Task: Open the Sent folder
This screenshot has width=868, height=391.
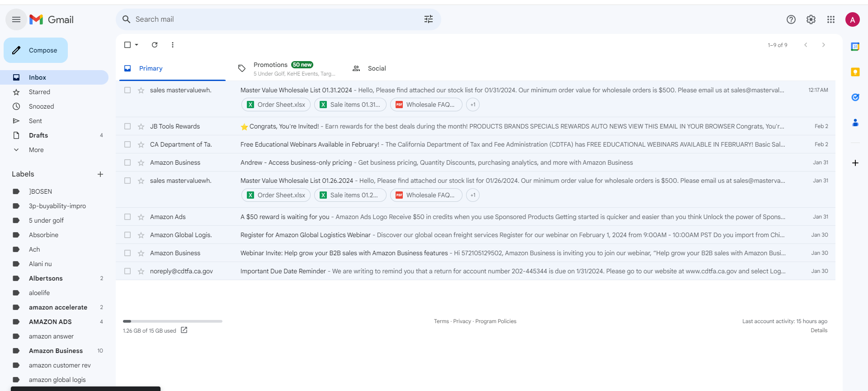Action: point(54,121)
